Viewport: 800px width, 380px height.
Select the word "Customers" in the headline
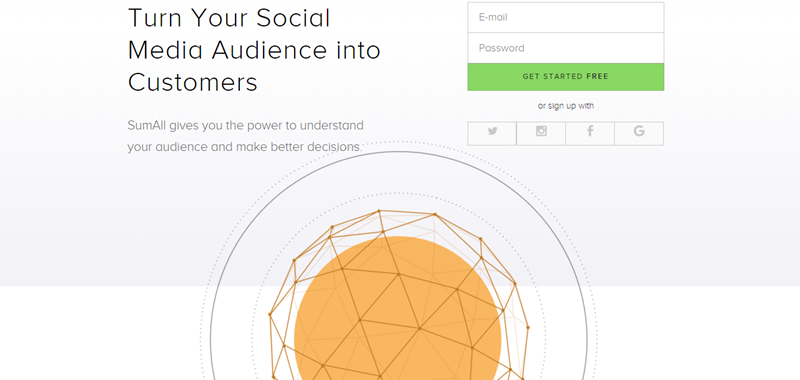tap(192, 82)
